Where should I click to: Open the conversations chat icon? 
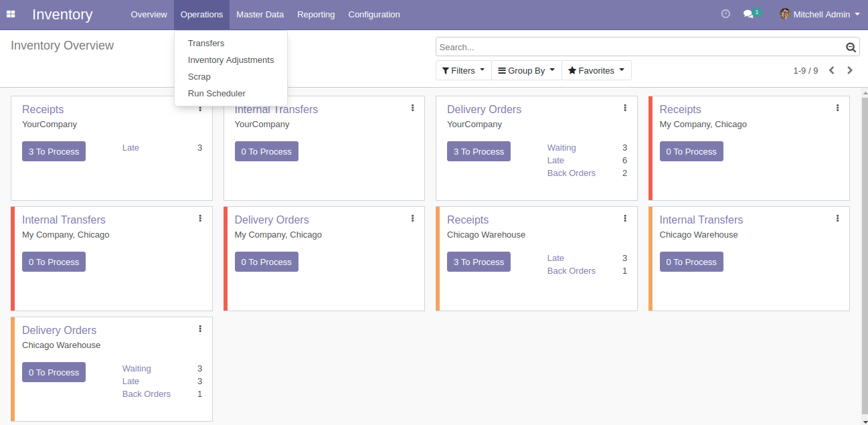(x=749, y=14)
